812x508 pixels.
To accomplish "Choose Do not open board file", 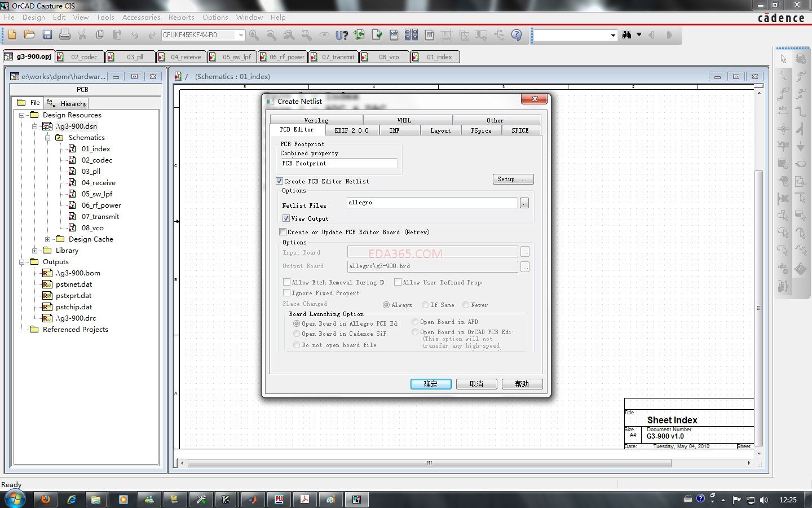I will coord(297,345).
